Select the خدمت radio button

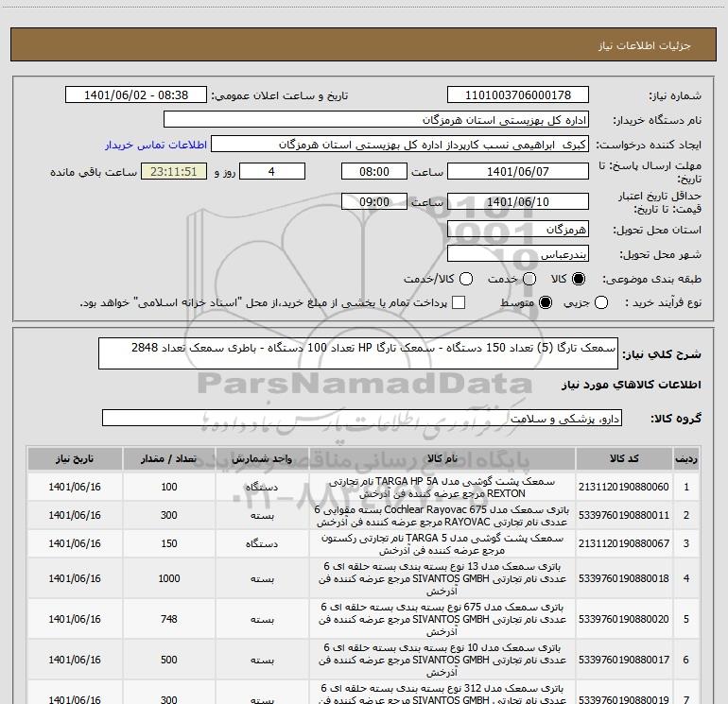(529, 279)
